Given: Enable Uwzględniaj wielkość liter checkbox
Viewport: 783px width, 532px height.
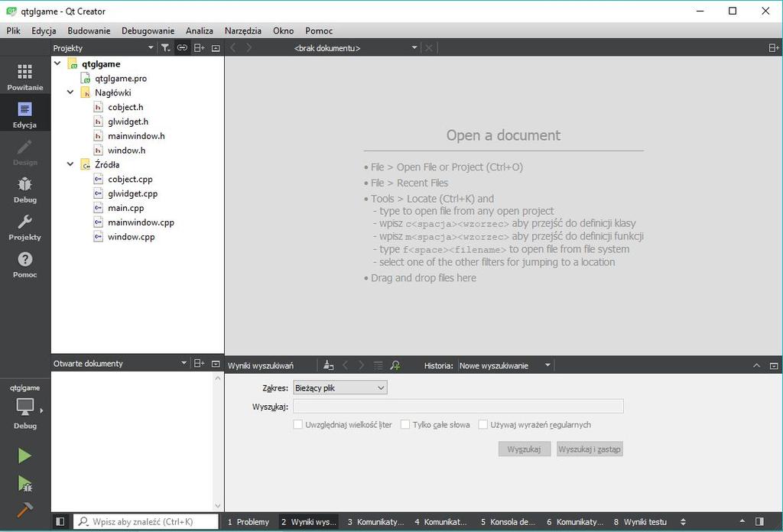Looking at the screenshot, I should click(297, 424).
